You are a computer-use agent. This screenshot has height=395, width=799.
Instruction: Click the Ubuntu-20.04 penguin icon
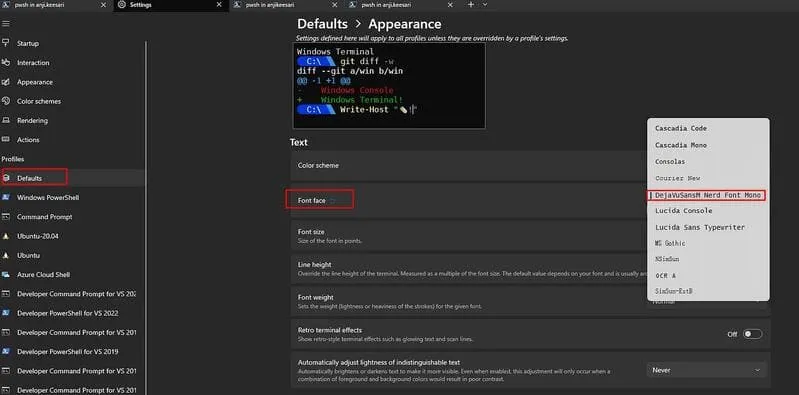pyautogui.click(x=6, y=236)
